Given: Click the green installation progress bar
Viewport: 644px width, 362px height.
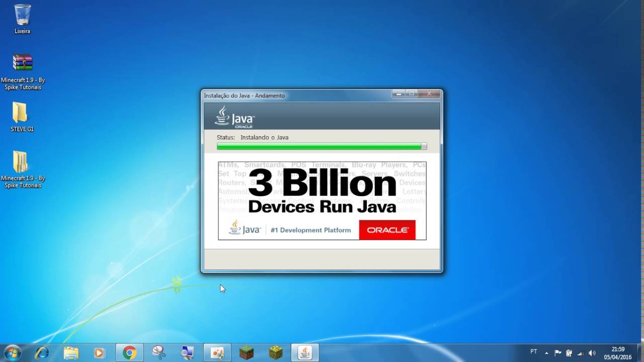Looking at the screenshot, I should pyautogui.click(x=322, y=146).
